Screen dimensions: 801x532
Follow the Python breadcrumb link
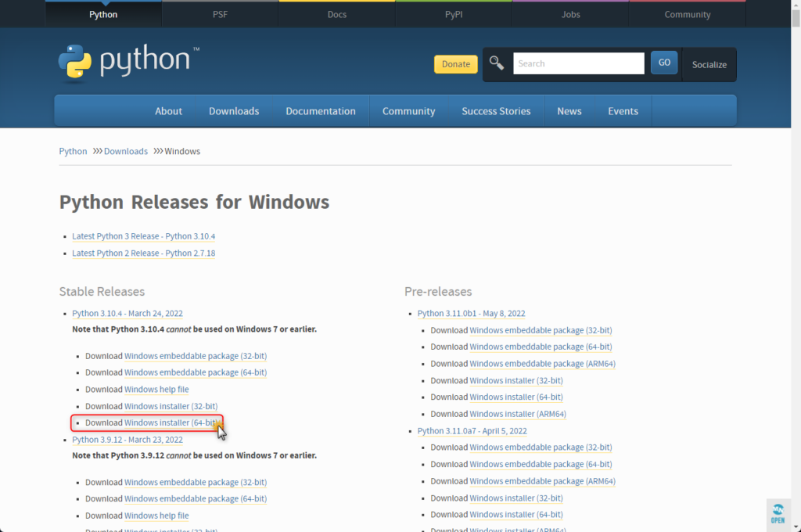(73, 151)
